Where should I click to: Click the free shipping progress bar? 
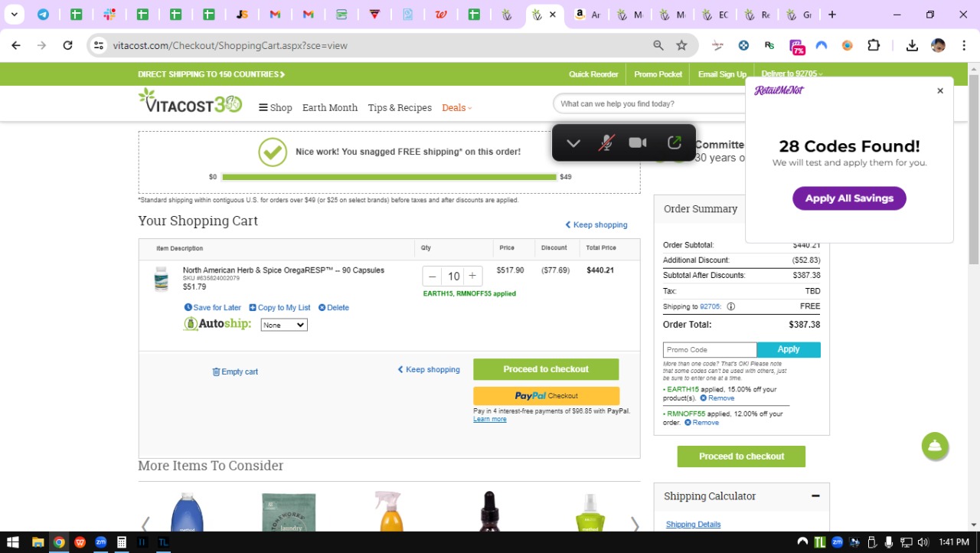(x=389, y=177)
